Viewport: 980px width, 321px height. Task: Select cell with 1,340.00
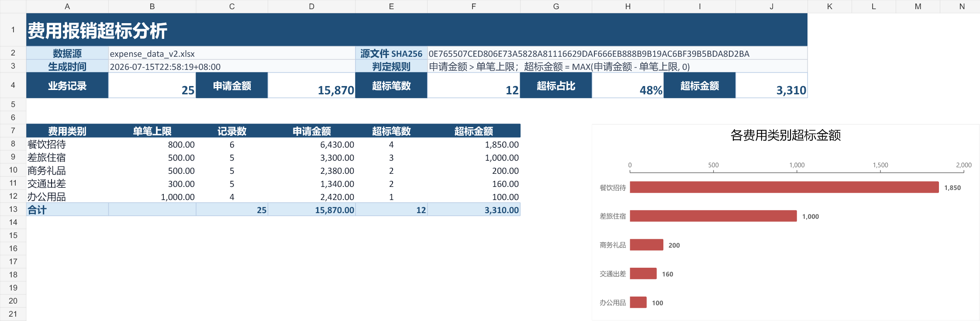311,183
